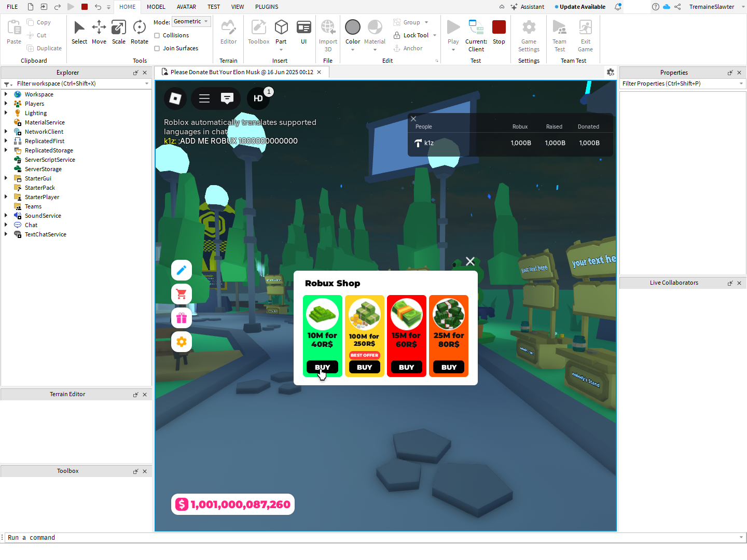Open the VIEW ribbon tab
The width and height of the screenshot is (747, 560).
coord(238,7)
